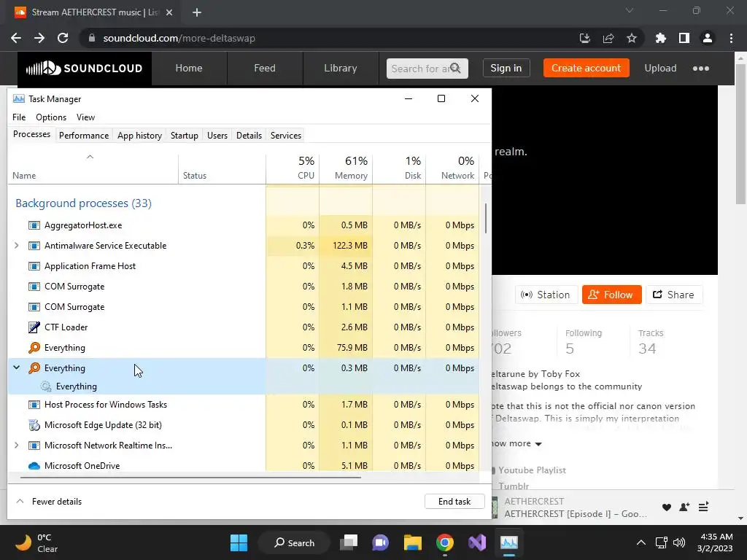Screen dimensions: 747x560
Task: Open Visual Studio from the taskbar
Action: click(477, 542)
